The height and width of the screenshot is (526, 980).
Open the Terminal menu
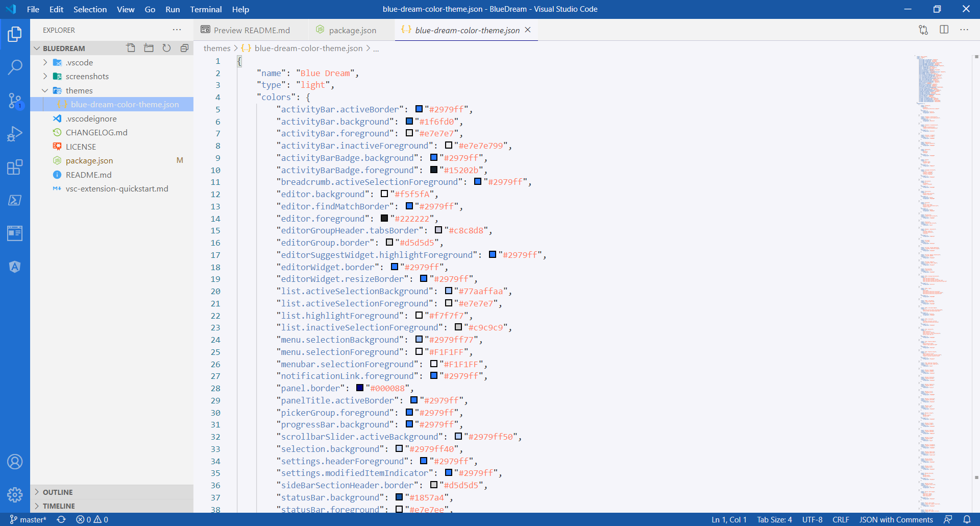[x=206, y=9]
